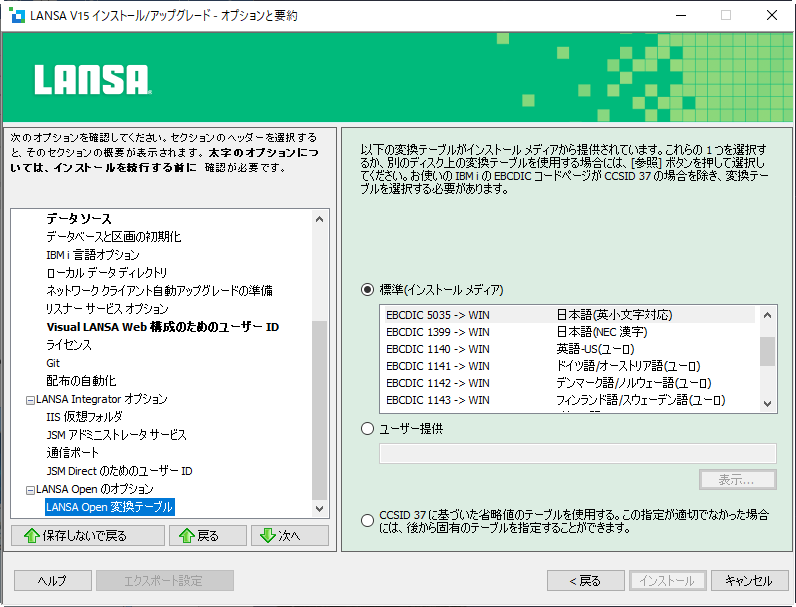Click the エクスポート設定 button
This screenshot has width=796, height=607.
click(x=164, y=581)
